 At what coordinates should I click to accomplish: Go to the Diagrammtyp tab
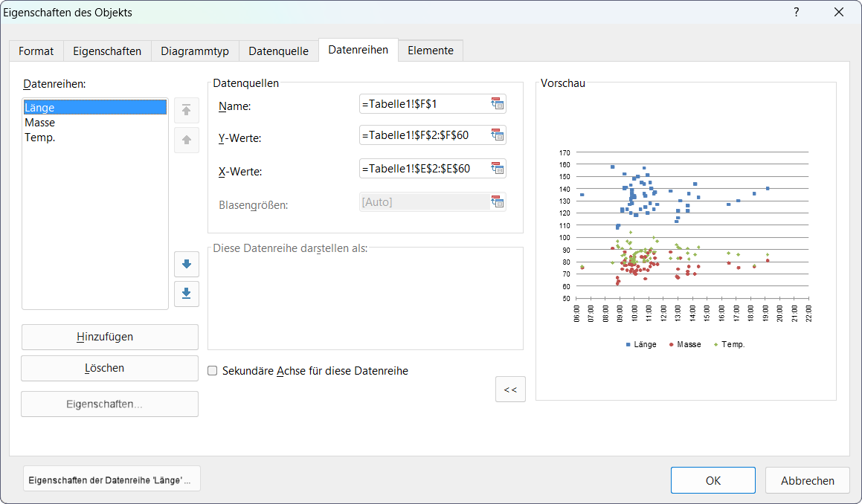195,51
